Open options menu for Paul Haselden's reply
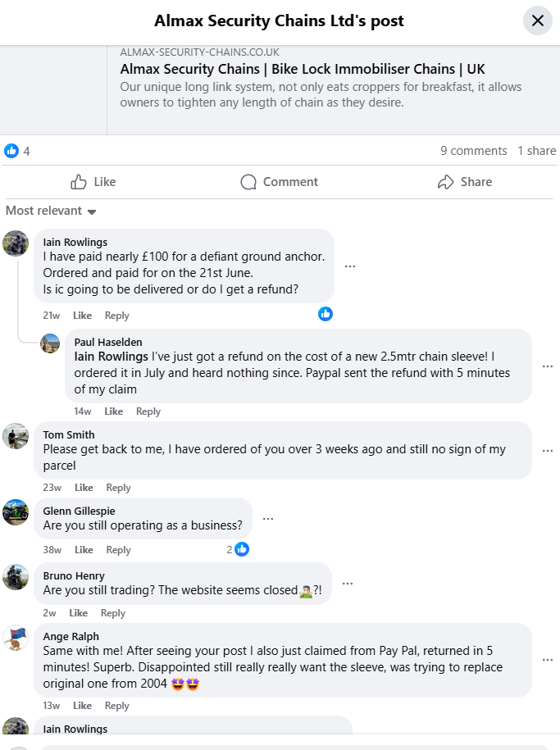Viewport: 560px width, 750px height. pyautogui.click(x=548, y=366)
